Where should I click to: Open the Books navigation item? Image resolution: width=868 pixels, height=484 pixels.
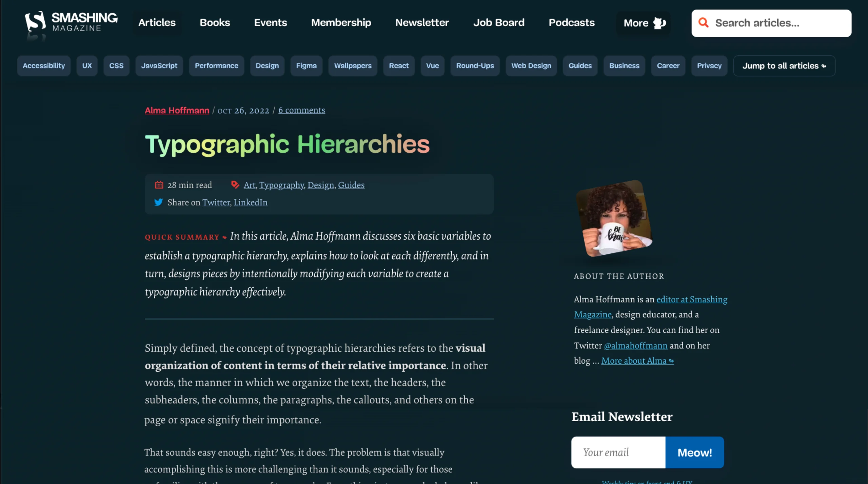pyautogui.click(x=215, y=23)
